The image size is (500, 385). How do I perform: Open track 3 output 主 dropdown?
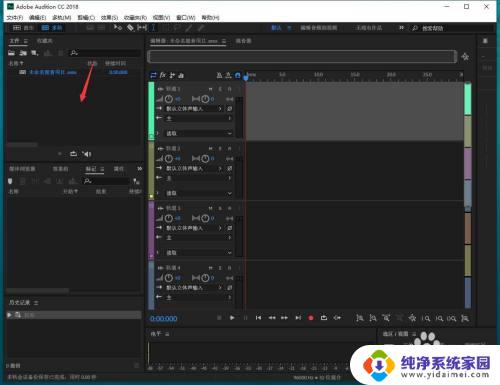point(199,238)
